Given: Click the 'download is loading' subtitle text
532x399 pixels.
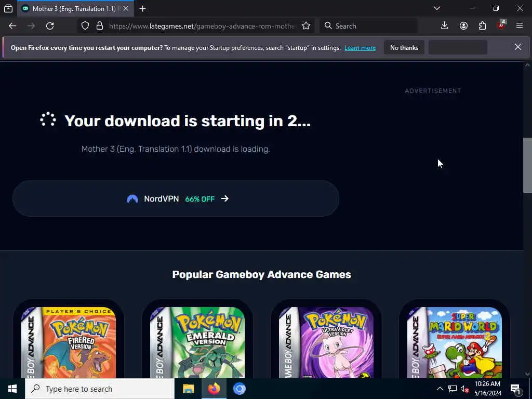Looking at the screenshot, I should pyautogui.click(x=176, y=149).
